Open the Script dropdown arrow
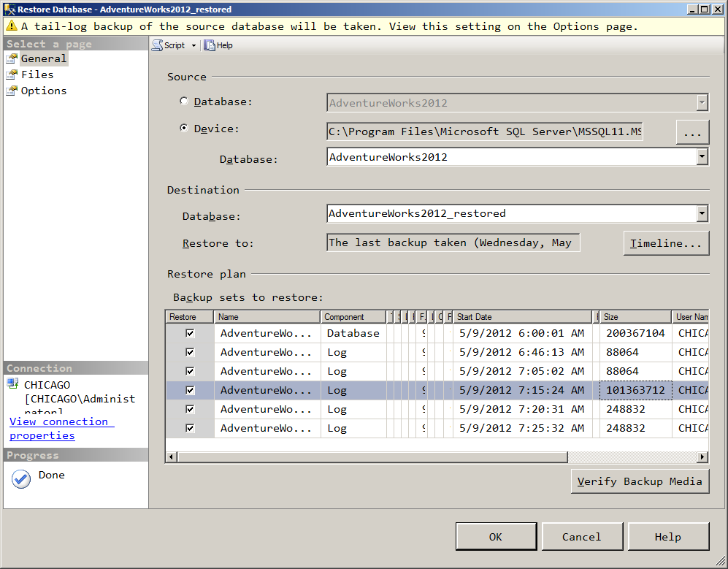Viewport: 728px width, 569px height. 194,45
